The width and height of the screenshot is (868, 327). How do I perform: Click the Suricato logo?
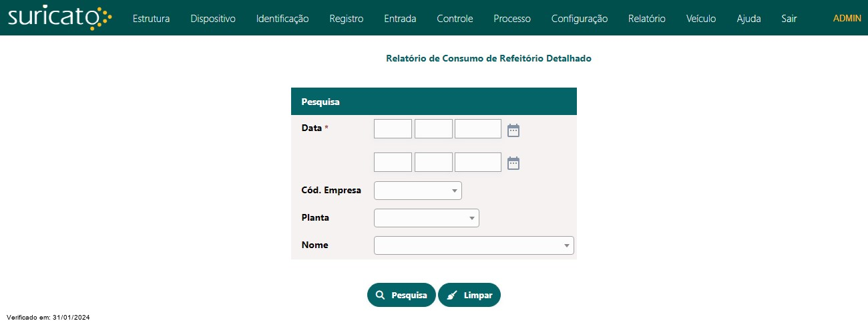click(59, 18)
